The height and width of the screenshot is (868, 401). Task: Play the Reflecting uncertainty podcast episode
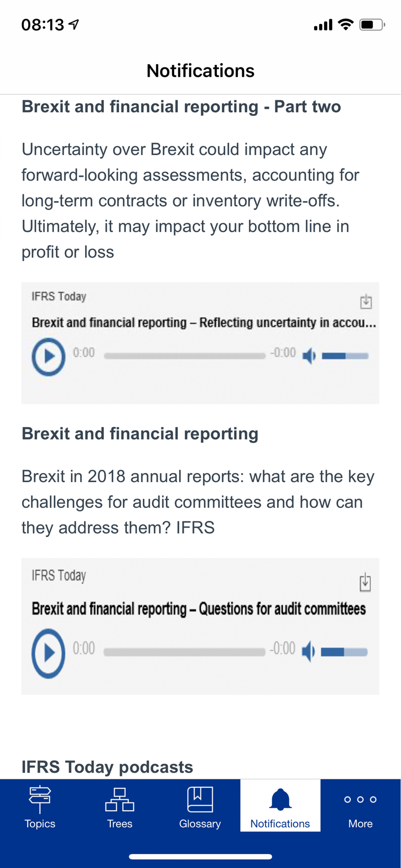49,356
